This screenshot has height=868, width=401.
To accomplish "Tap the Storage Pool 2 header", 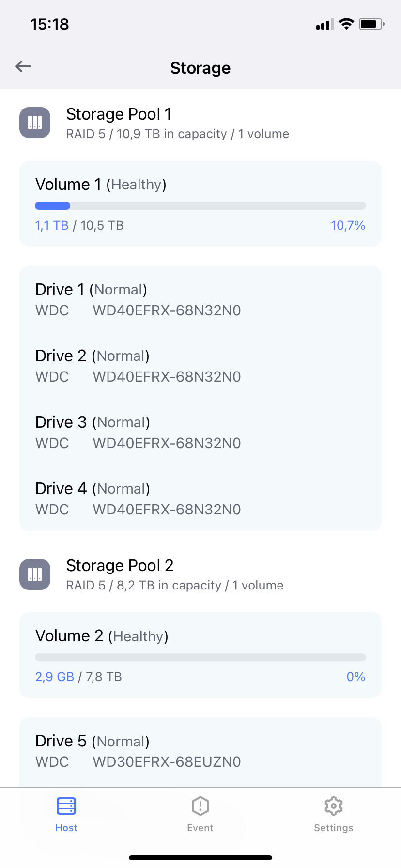I will 200,575.
